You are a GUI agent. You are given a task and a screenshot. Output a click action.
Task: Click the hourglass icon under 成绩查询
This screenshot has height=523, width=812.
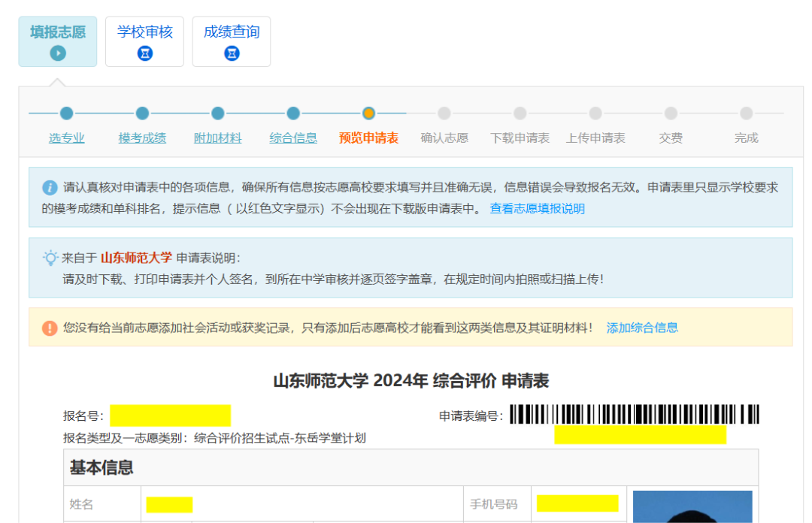(232, 53)
